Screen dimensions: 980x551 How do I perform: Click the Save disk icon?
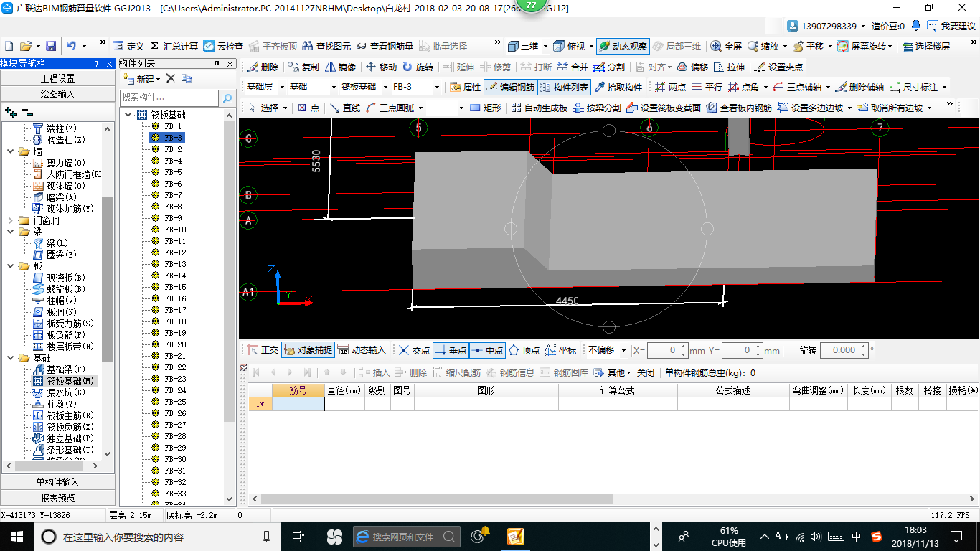[51, 46]
